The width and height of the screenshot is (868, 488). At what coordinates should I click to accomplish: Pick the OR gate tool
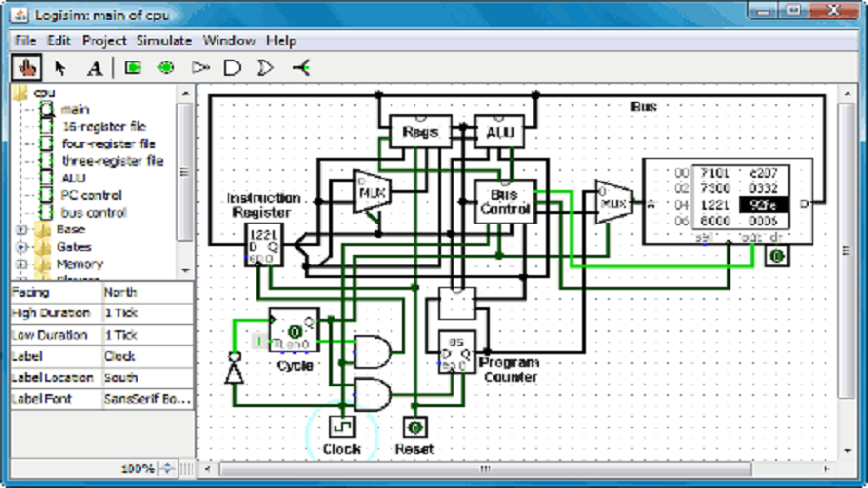[x=264, y=68]
